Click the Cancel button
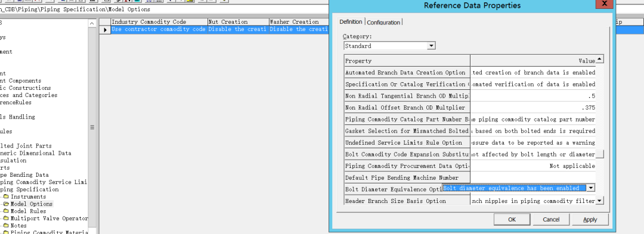644x234 pixels. pos(551,219)
